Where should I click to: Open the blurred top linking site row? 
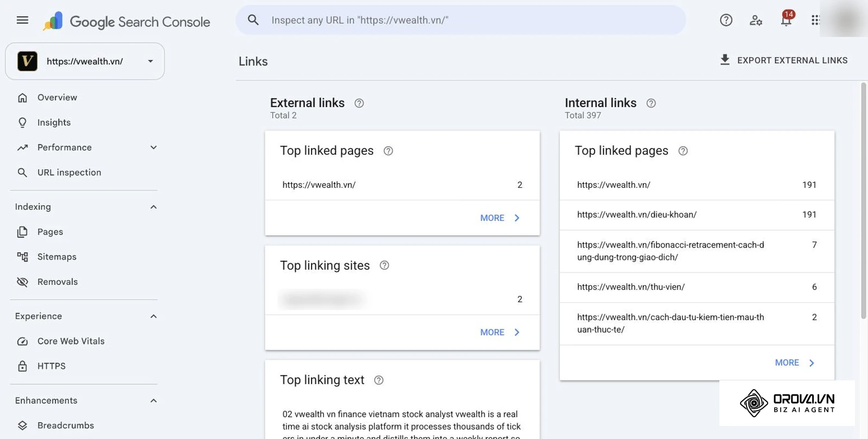tap(402, 300)
